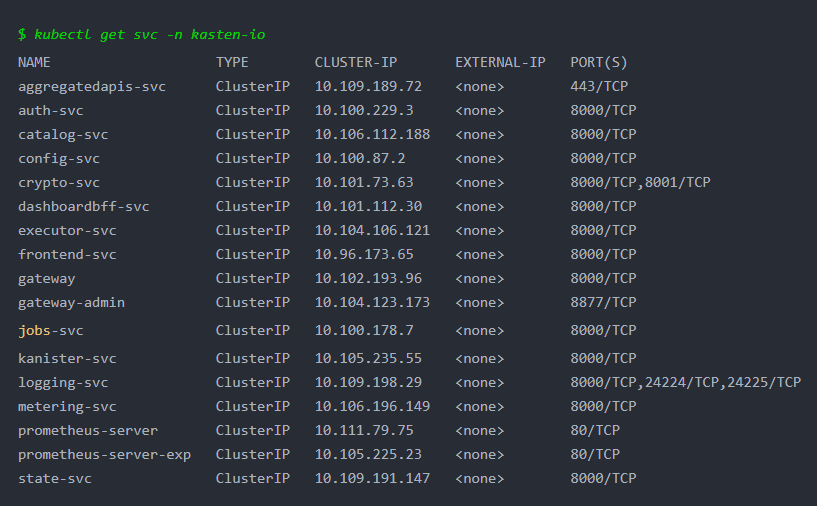This screenshot has width=817, height=506.
Task: Click the metering-svc IP 10.106.196.149
Action: [x=372, y=406]
